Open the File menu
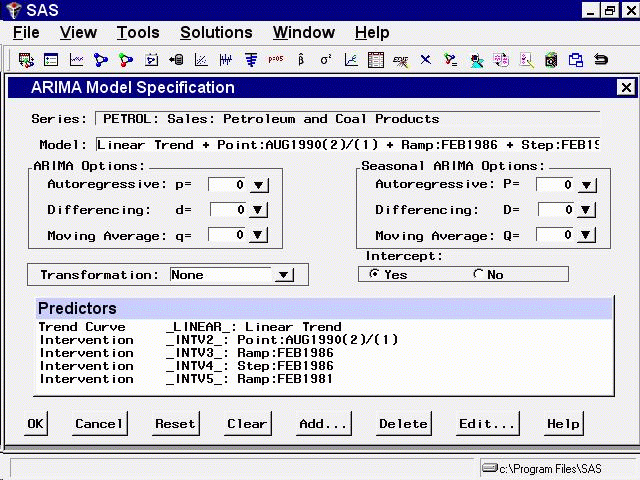 click(x=26, y=33)
